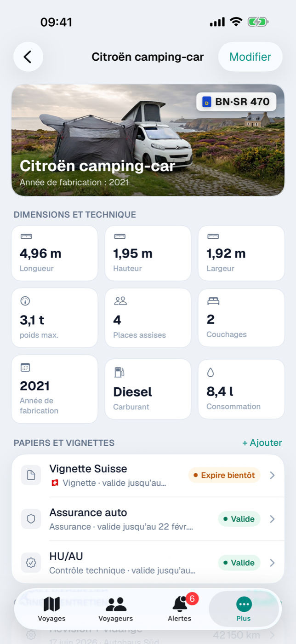Viewport: 296px width, 644px height.
Task: Tap the Valide badge for Assurance auto
Action: [x=239, y=519]
